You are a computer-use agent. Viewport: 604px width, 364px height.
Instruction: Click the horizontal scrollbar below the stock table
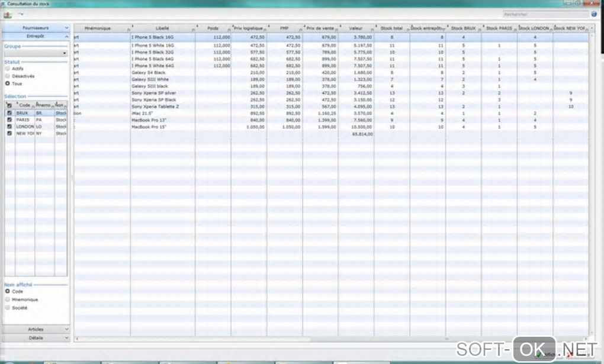coord(331,339)
